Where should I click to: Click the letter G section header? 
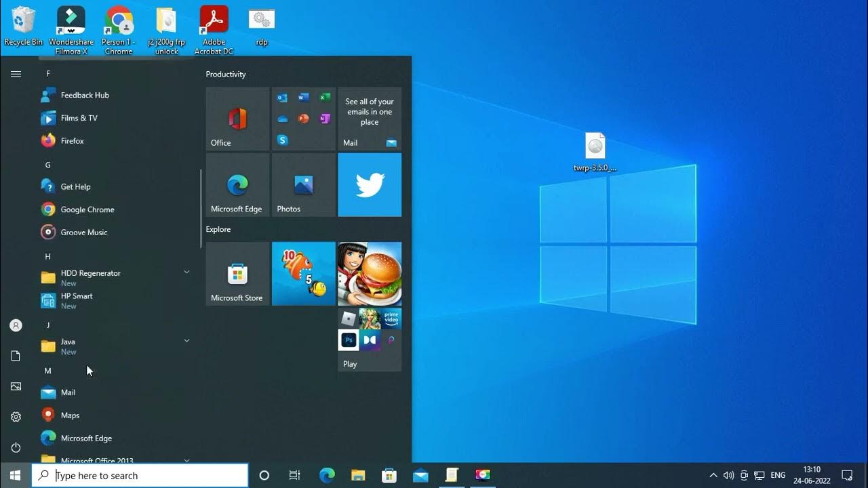click(47, 165)
